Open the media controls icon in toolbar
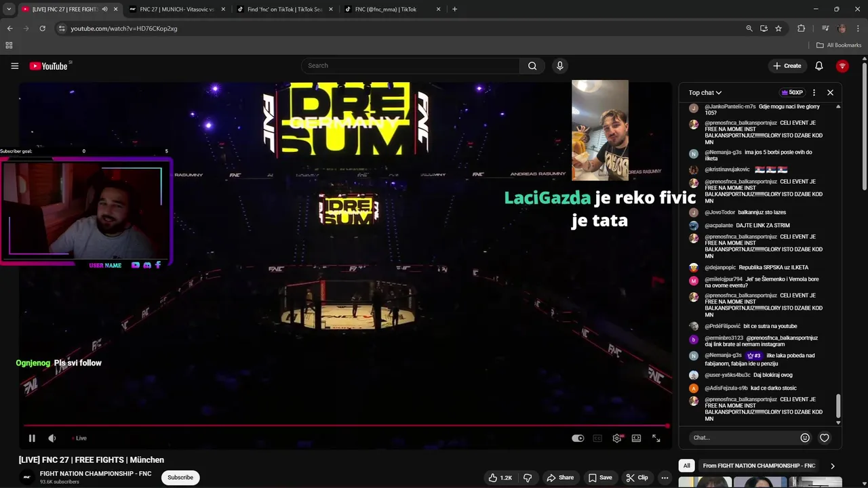Image resolution: width=868 pixels, height=488 pixels. pyautogui.click(x=825, y=28)
